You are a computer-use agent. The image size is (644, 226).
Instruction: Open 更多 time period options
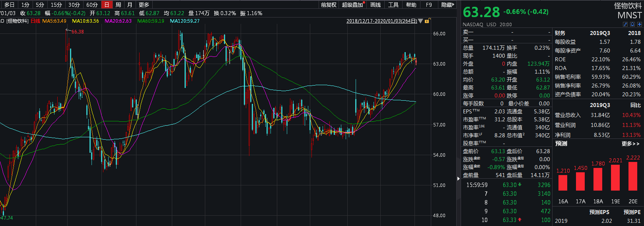click(x=144, y=5)
